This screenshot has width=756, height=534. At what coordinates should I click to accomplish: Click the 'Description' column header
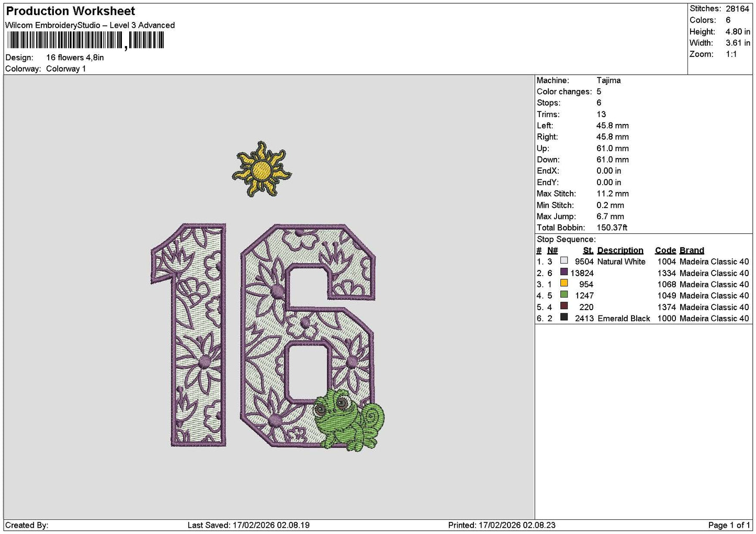coord(620,250)
